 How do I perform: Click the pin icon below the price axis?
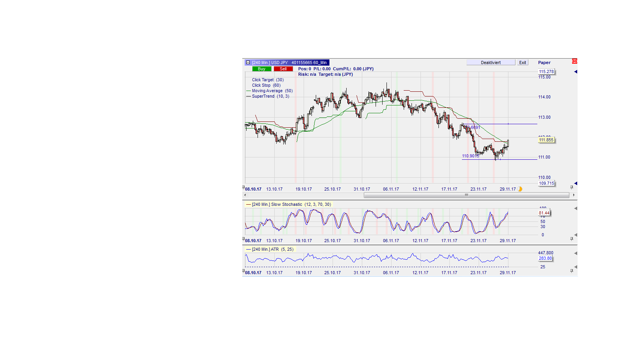[571, 187]
